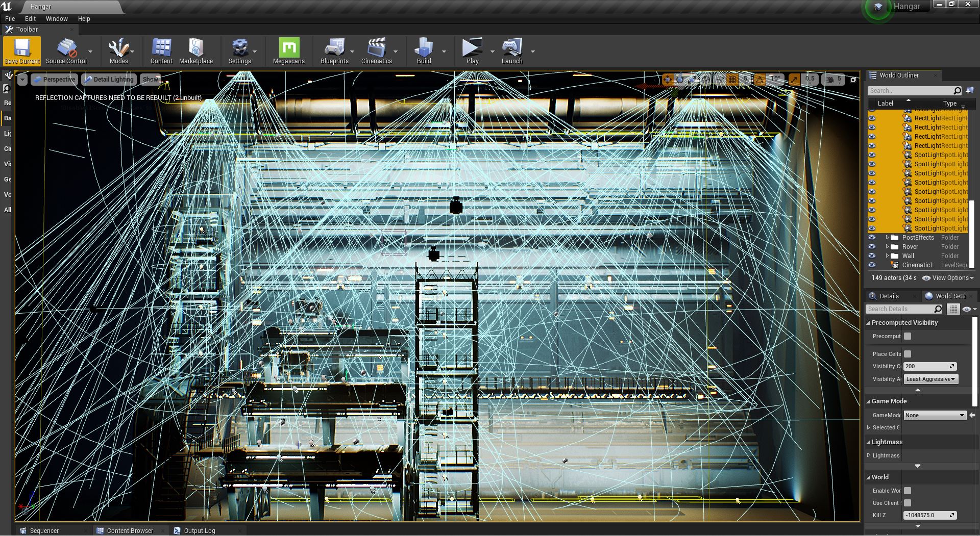Collapse the Precomputed Visibility section
The width and height of the screenshot is (980, 536).
(868, 323)
